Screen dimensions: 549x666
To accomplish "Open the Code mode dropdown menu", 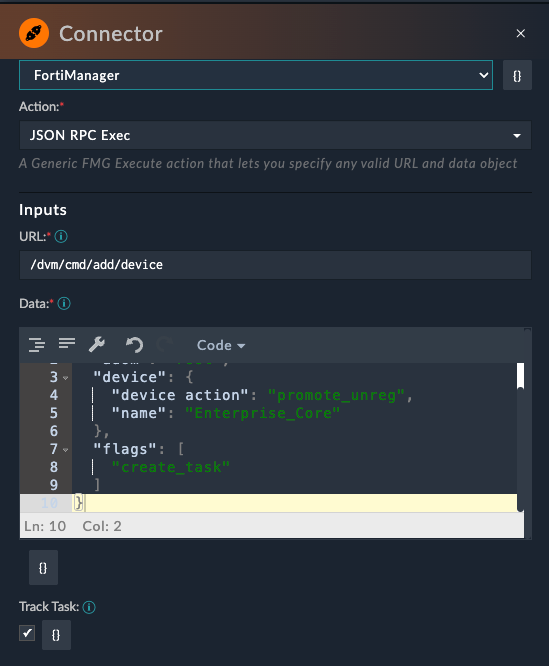I will click(221, 345).
